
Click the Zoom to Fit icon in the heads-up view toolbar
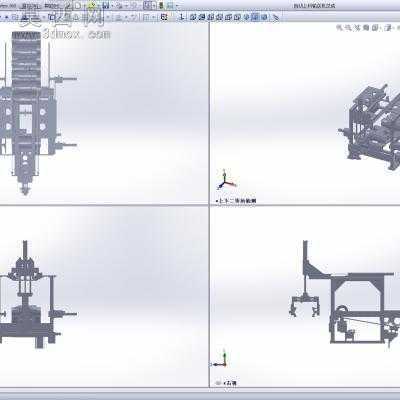pyautogui.click(x=339, y=28)
